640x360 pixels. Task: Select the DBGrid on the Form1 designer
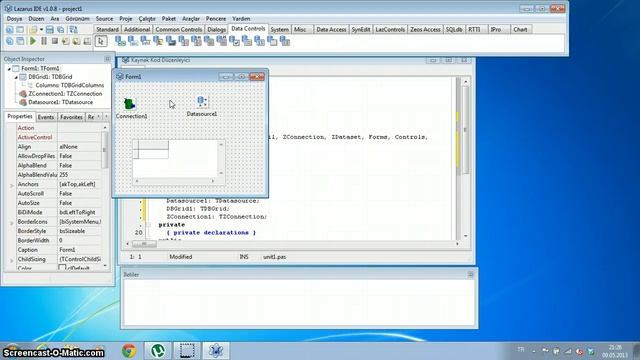pos(179,162)
